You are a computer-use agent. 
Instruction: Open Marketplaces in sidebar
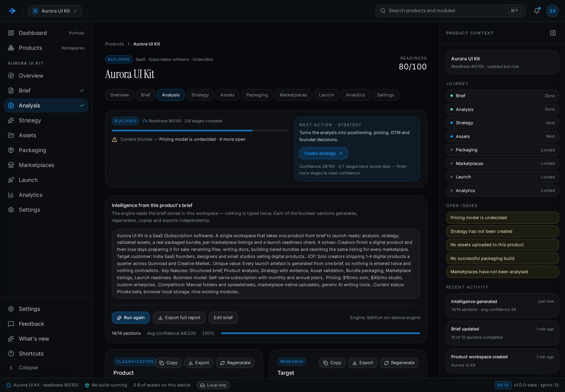point(46,165)
